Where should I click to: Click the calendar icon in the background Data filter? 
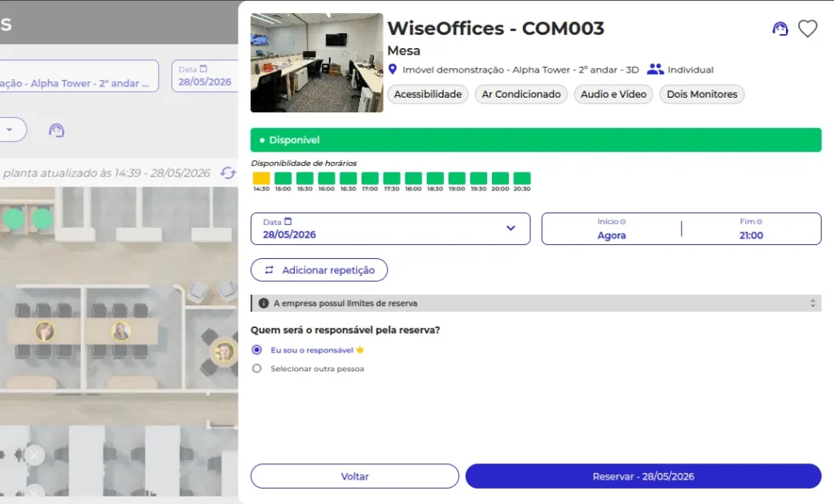[x=203, y=69]
